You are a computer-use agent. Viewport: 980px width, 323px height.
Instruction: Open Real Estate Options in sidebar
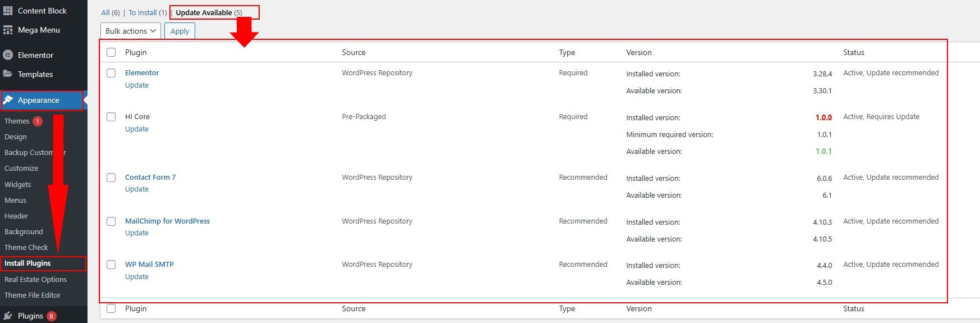tap(35, 279)
